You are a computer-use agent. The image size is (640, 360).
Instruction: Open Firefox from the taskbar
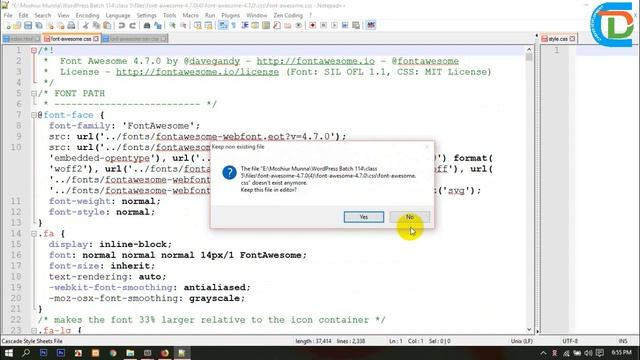(x=165, y=353)
